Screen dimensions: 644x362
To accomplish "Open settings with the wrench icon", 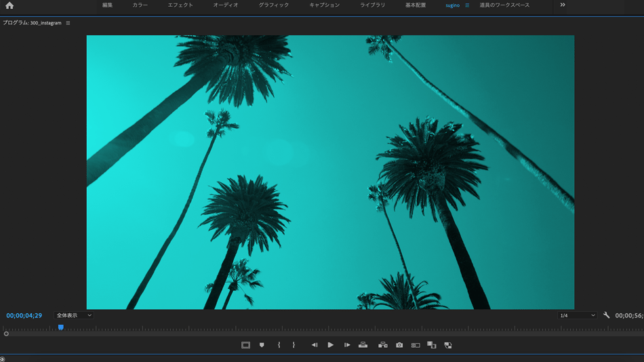I will pyautogui.click(x=606, y=315).
